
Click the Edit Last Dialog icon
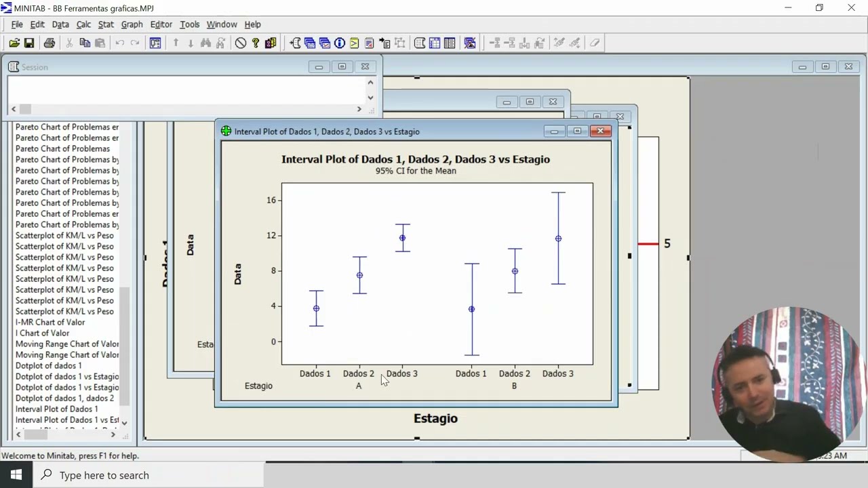pos(155,43)
